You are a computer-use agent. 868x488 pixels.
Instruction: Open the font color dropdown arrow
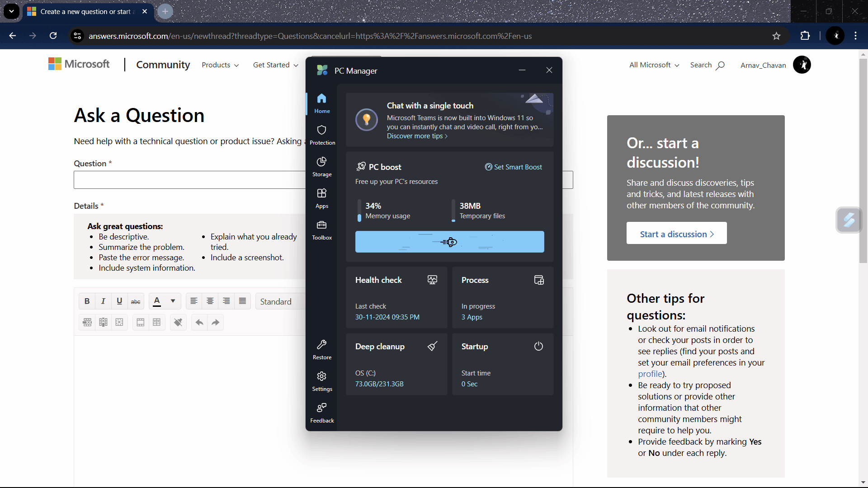(x=173, y=301)
